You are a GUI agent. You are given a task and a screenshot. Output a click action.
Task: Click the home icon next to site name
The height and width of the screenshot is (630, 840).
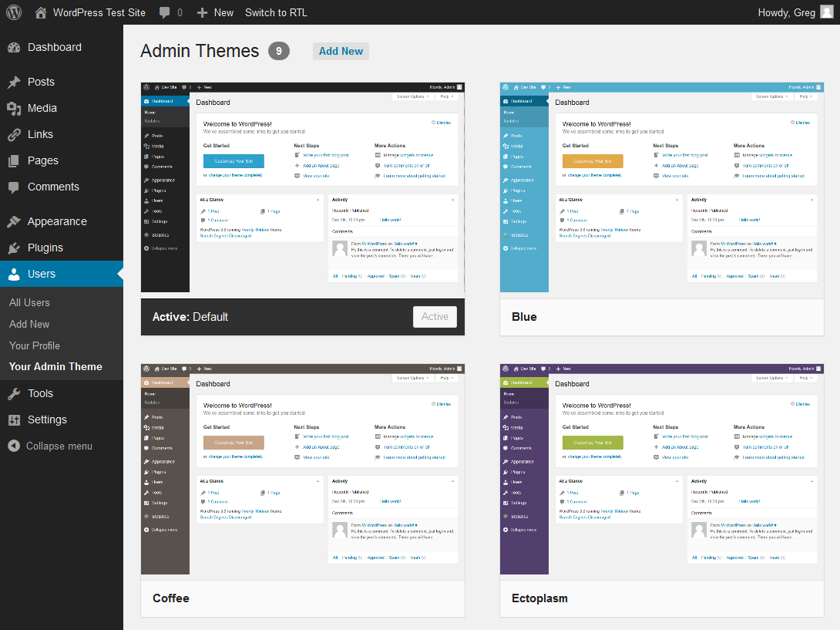[41, 12]
